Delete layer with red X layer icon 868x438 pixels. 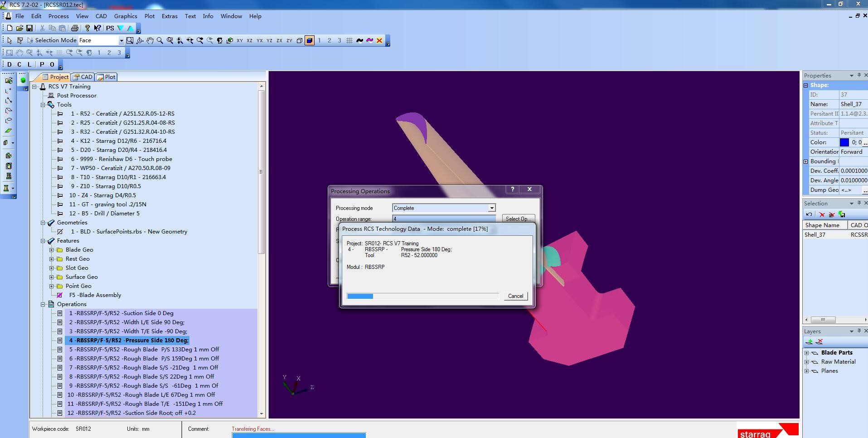pyautogui.click(x=819, y=341)
